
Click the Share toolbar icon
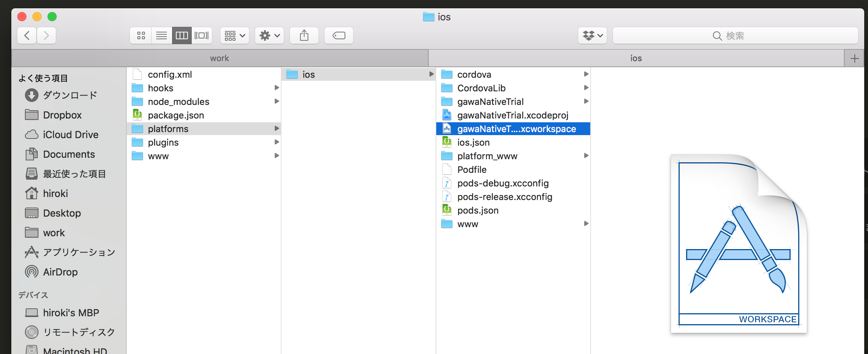tap(304, 35)
